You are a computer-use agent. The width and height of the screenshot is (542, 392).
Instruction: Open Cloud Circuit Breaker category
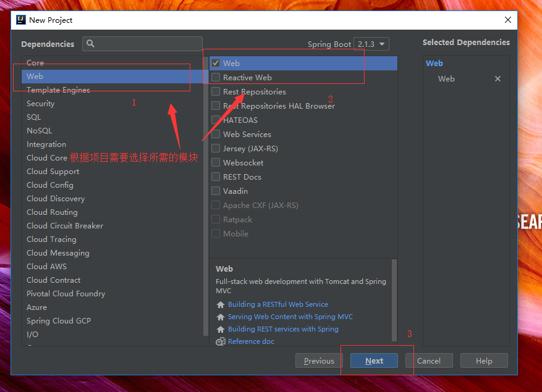pos(112,226)
